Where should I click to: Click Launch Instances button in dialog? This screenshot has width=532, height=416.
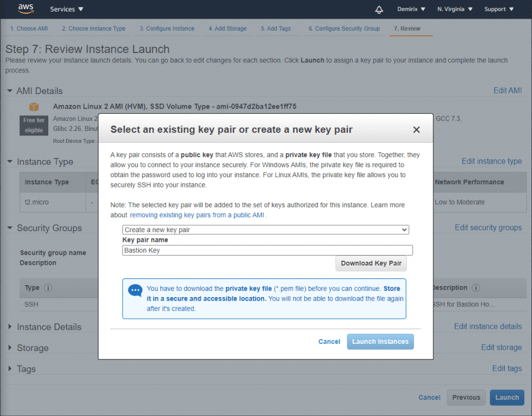coord(380,341)
